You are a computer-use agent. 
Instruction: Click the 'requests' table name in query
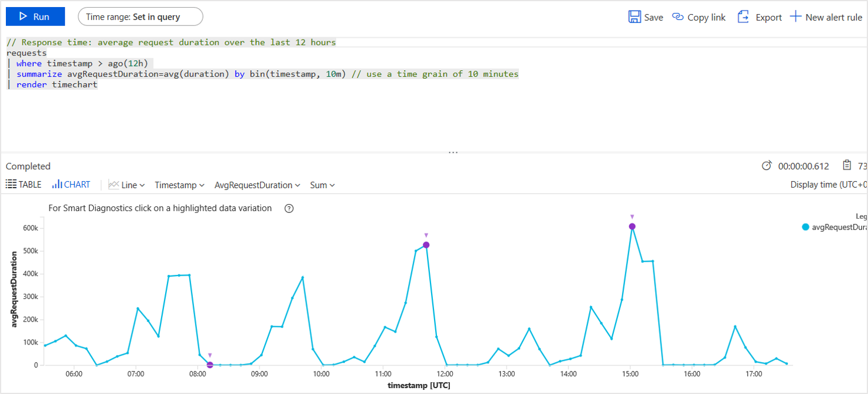26,53
